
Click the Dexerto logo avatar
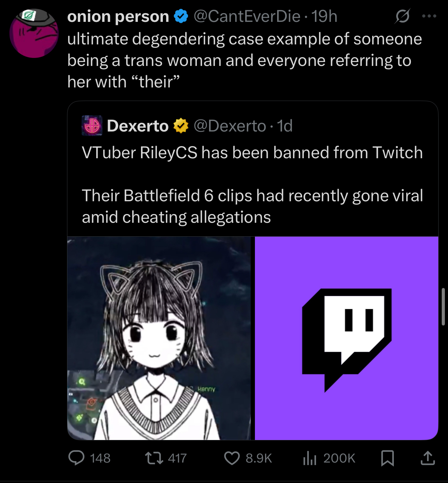[92, 125]
